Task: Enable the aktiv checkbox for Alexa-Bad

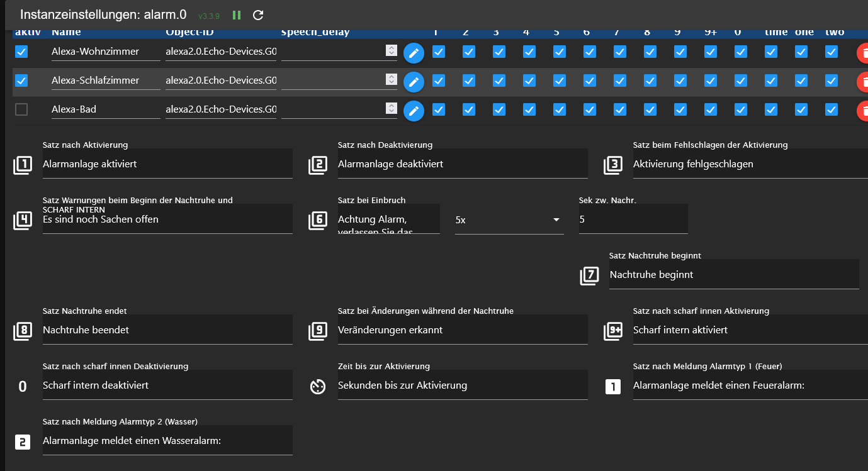Action: coord(21,109)
